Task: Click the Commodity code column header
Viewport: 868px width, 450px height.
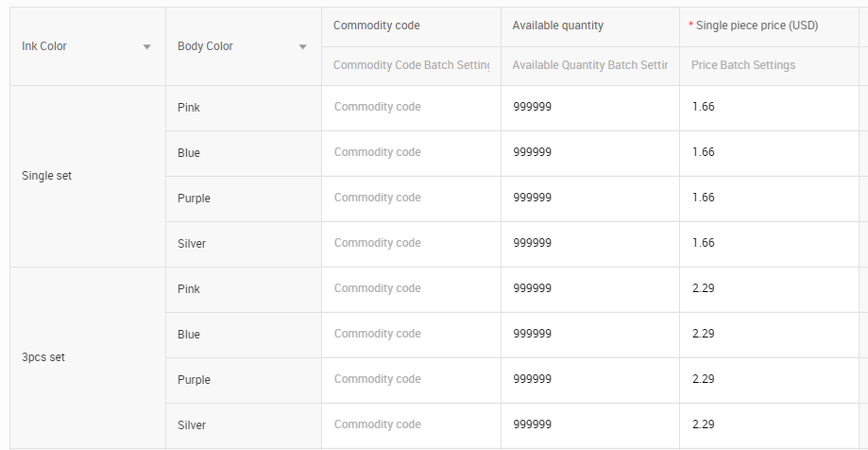Action: pyautogui.click(x=377, y=26)
